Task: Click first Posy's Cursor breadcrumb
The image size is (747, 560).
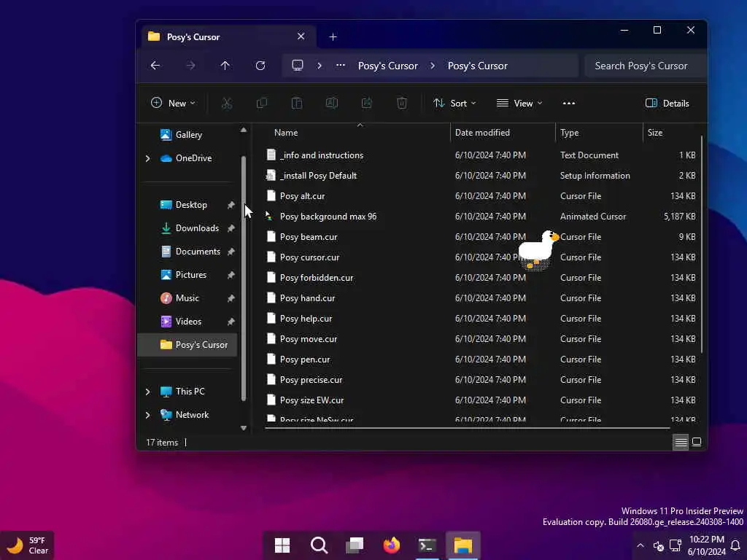Action: click(388, 66)
